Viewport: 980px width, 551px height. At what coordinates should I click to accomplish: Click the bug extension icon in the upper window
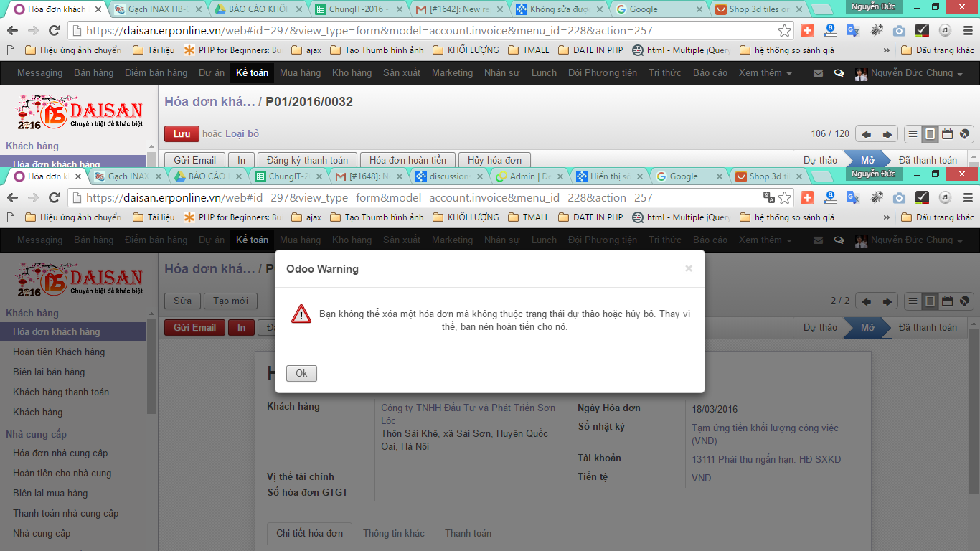[x=876, y=31]
